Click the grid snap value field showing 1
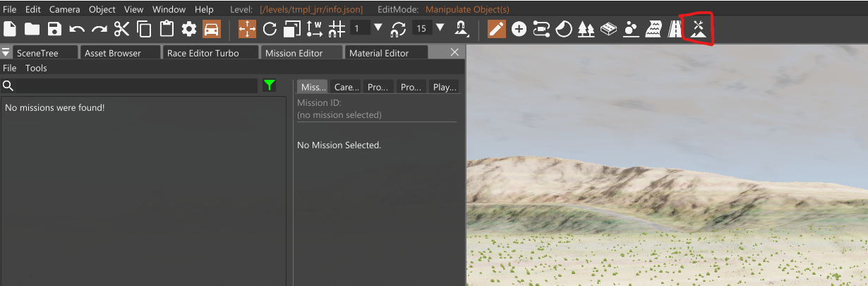Screen dimensions: 868x286 358,29
